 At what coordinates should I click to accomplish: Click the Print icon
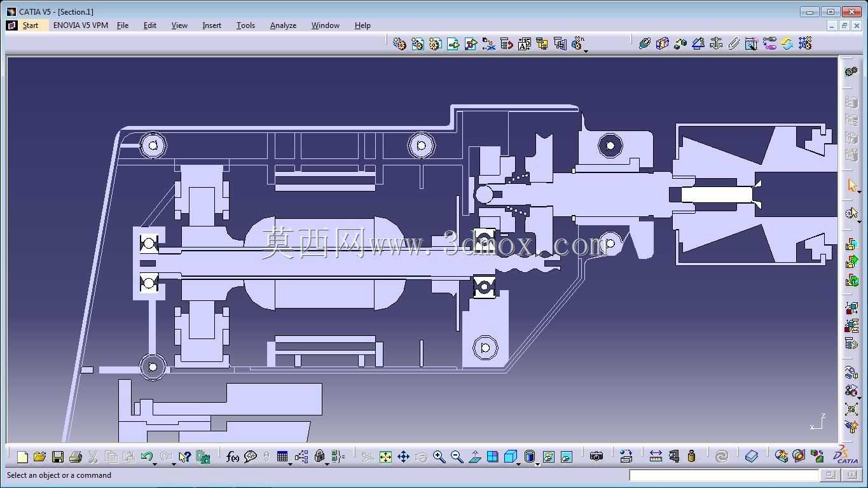pyautogui.click(x=75, y=457)
